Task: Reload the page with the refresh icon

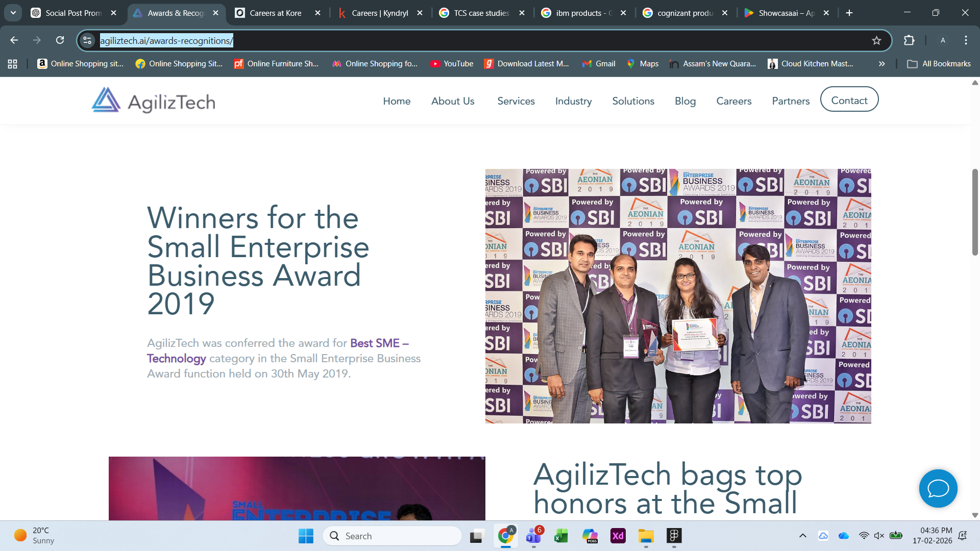Action: point(60,40)
